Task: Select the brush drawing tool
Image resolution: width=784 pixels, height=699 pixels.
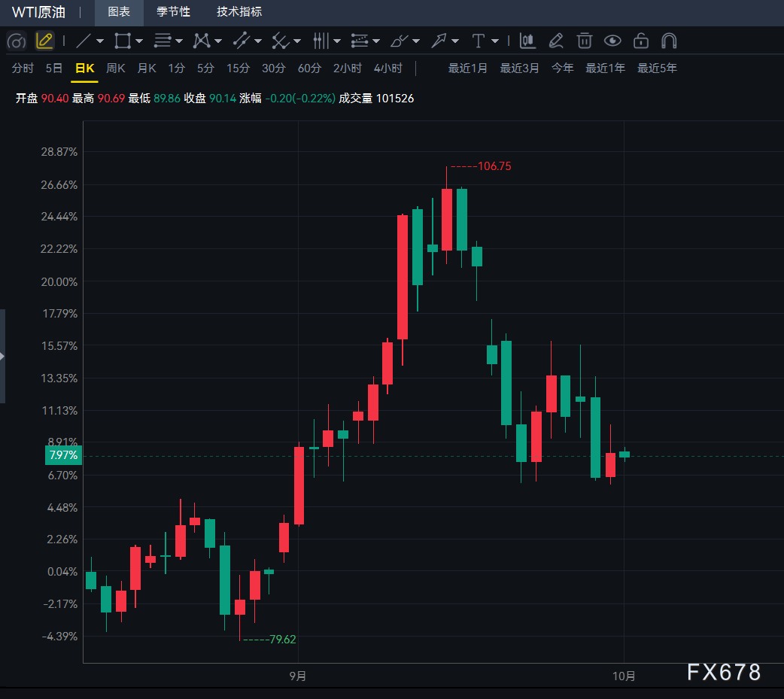Action: (x=399, y=41)
